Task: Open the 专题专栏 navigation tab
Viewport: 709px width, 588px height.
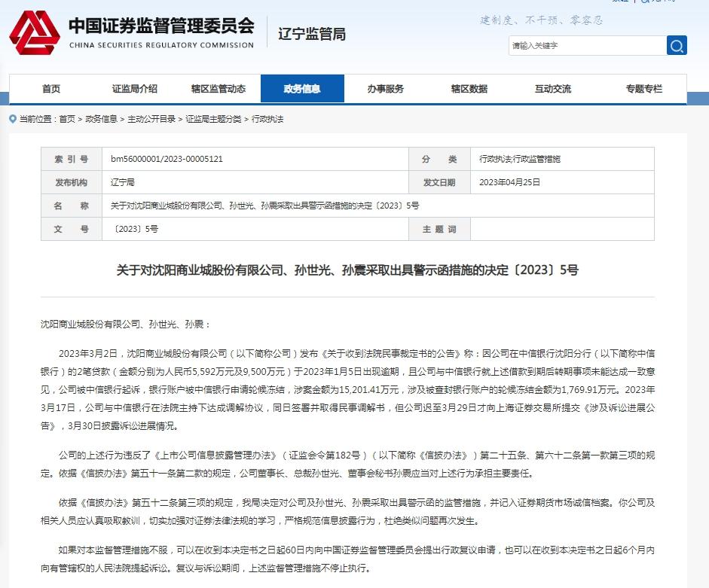Action: click(643, 89)
